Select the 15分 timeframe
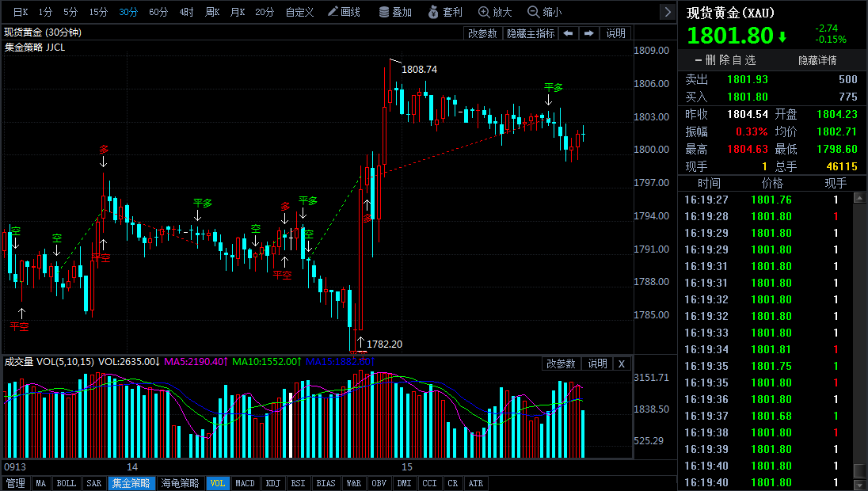Image resolution: width=868 pixels, height=491 pixels. [x=98, y=12]
